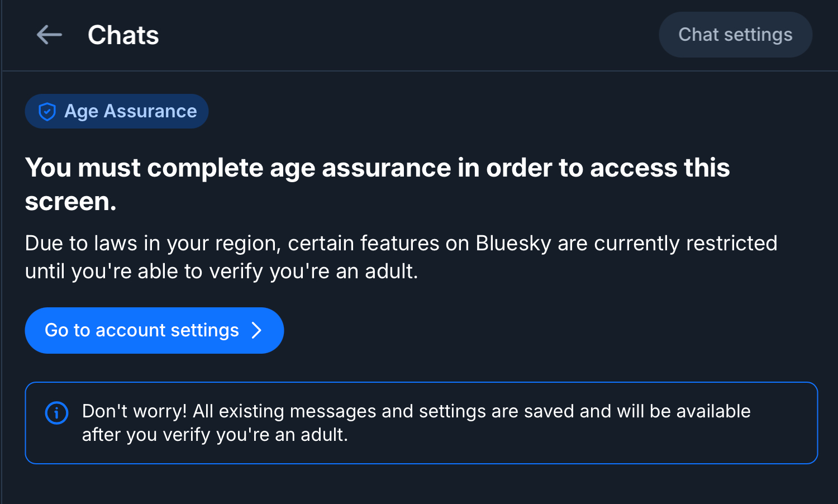The height and width of the screenshot is (504, 838).
Task: Go to account settings
Action: [154, 330]
